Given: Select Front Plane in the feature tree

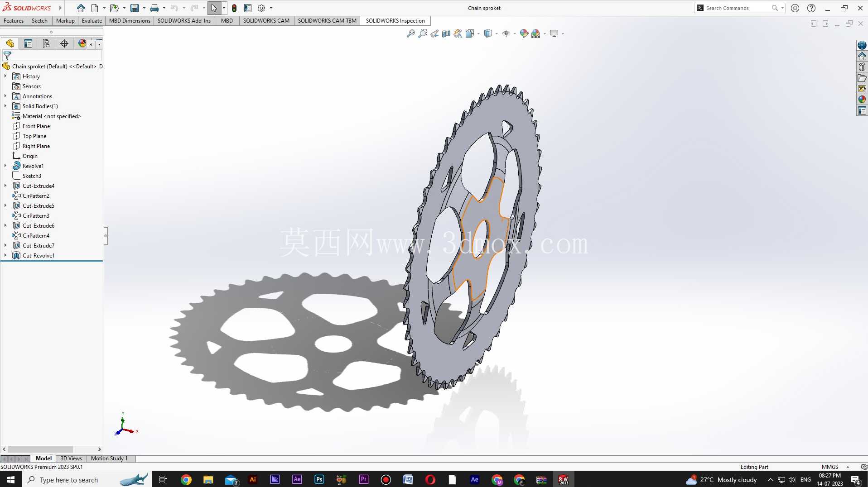Looking at the screenshot, I should pos(36,126).
